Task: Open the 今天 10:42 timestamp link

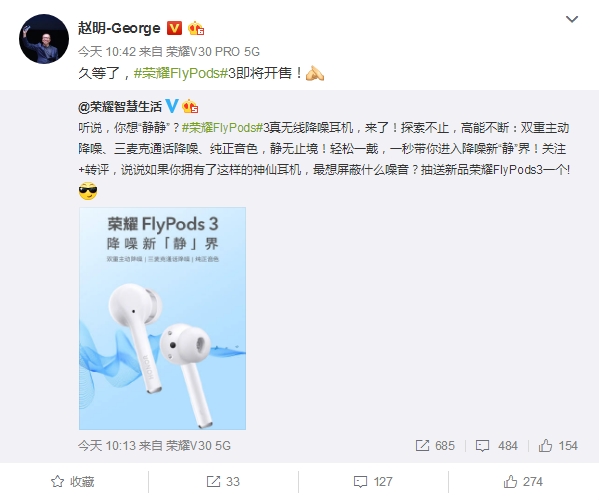Action: point(107,52)
